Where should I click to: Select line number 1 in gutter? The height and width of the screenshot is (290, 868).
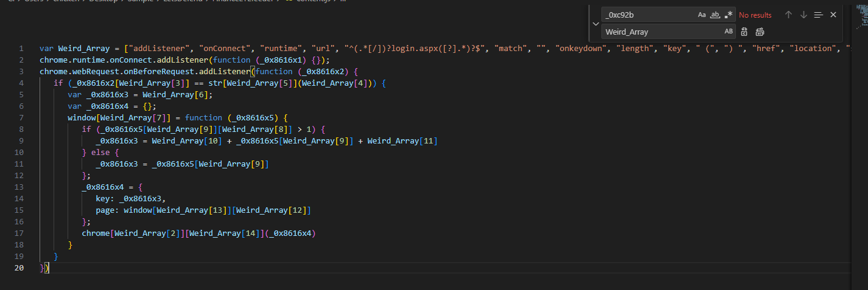point(21,49)
